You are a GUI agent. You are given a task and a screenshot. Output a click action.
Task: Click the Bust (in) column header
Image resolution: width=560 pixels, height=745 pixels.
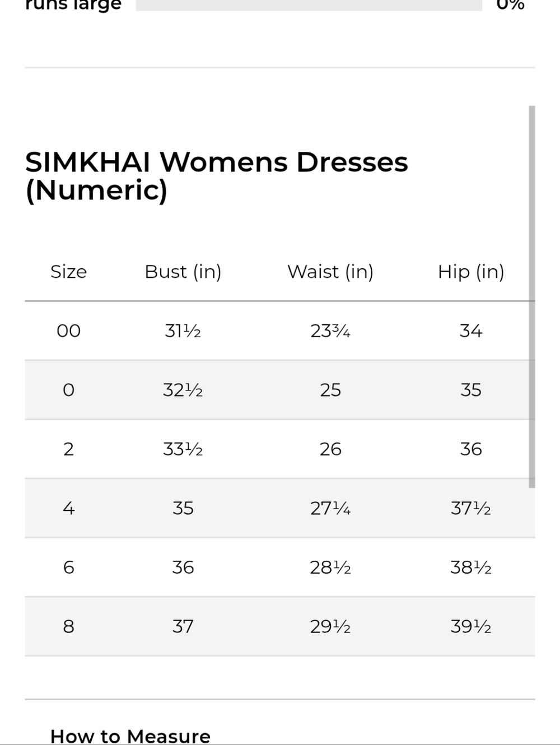pyautogui.click(x=183, y=272)
